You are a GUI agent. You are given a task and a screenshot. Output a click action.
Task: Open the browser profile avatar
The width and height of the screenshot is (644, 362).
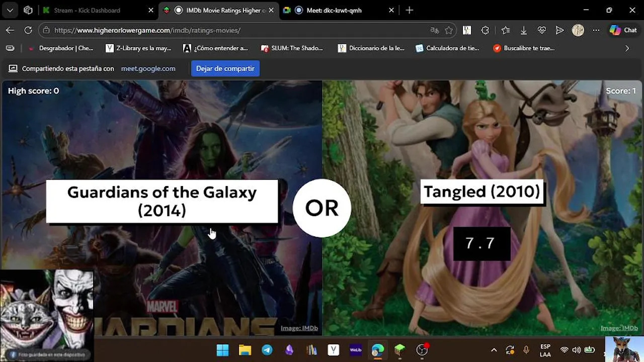pyautogui.click(x=578, y=30)
